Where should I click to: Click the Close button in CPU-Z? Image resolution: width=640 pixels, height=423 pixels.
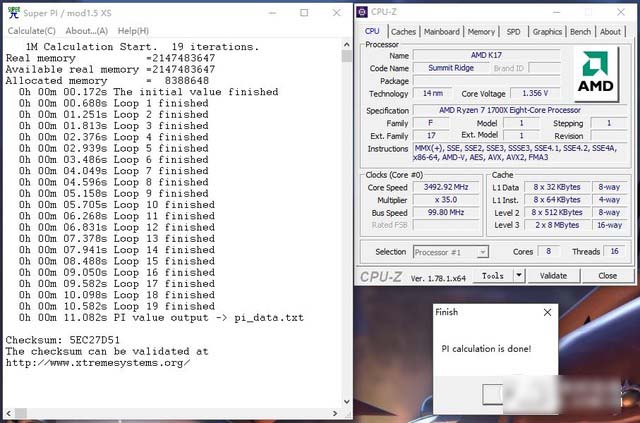click(x=607, y=276)
